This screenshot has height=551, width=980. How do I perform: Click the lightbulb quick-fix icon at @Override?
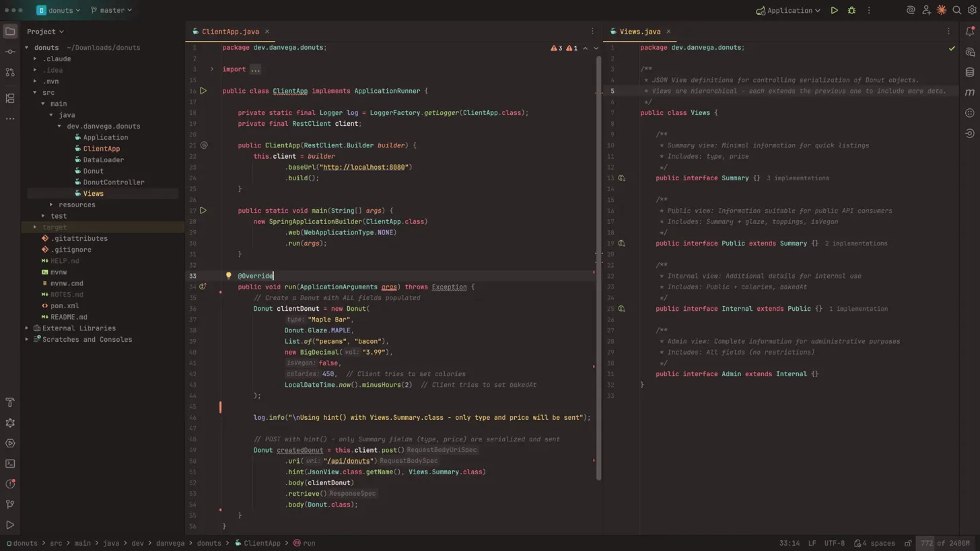[228, 276]
